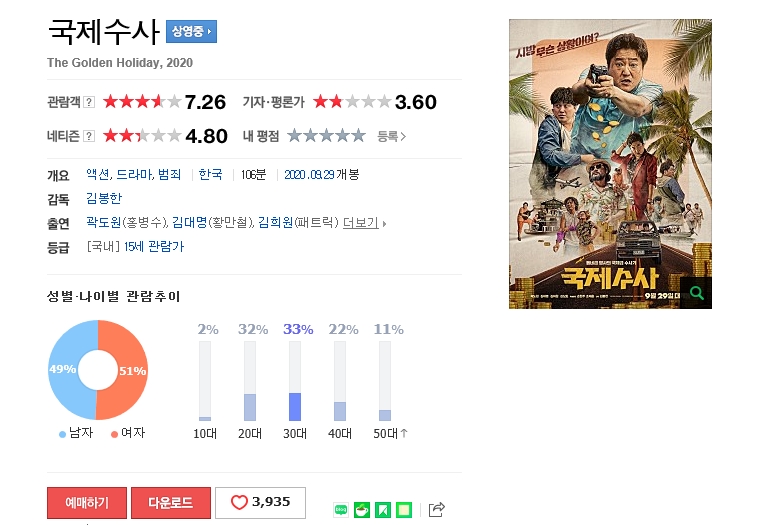Open the 국제수사 movie poster image
759x525 pixels.
pyautogui.click(x=610, y=164)
